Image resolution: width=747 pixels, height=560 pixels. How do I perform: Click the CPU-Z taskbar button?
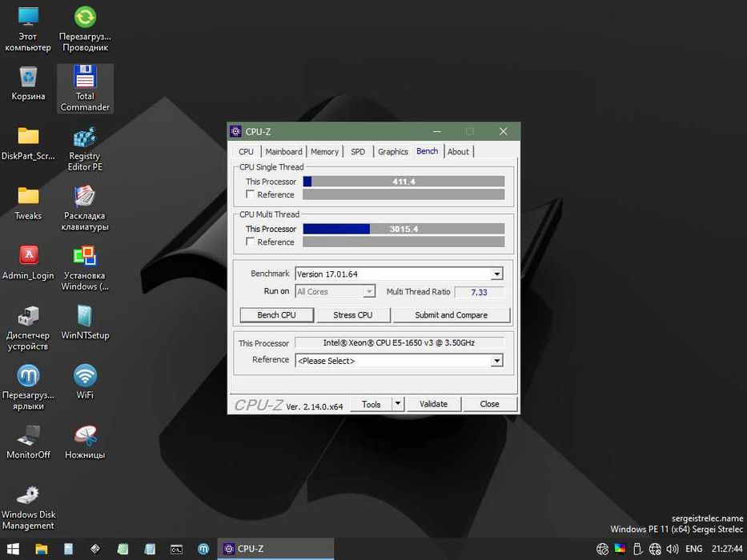click(x=275, y=549)
